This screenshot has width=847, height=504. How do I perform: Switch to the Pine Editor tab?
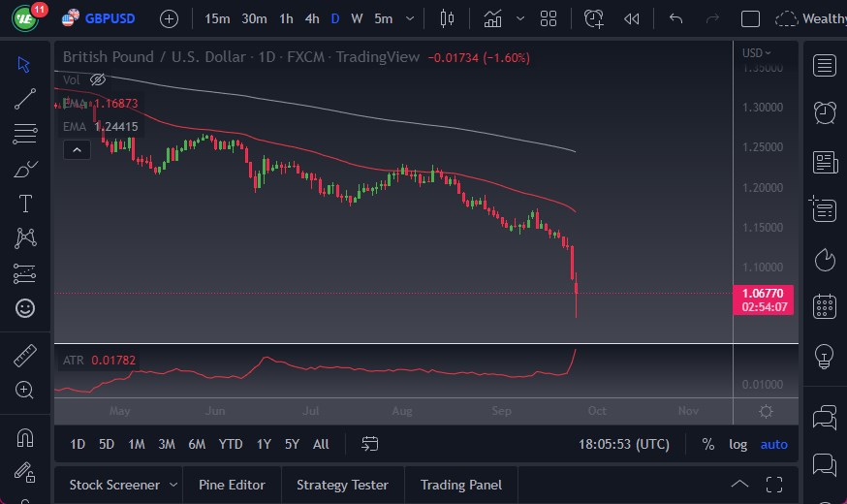pyautogui.click(x=232, y=485)
